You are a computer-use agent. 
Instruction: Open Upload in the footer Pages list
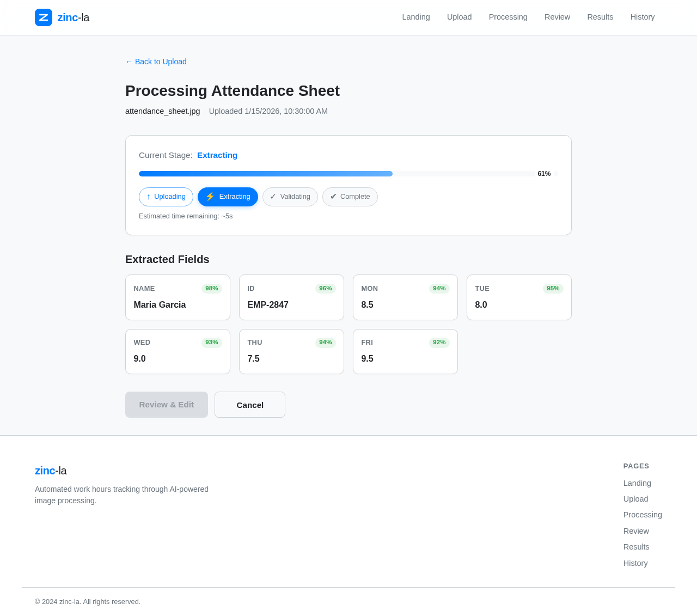click(x=636, y=499)
